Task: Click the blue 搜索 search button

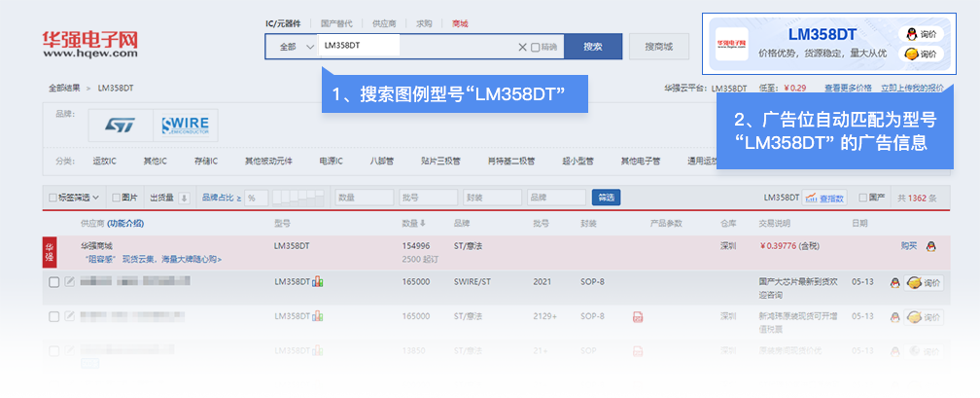Action: pos(593,47)
